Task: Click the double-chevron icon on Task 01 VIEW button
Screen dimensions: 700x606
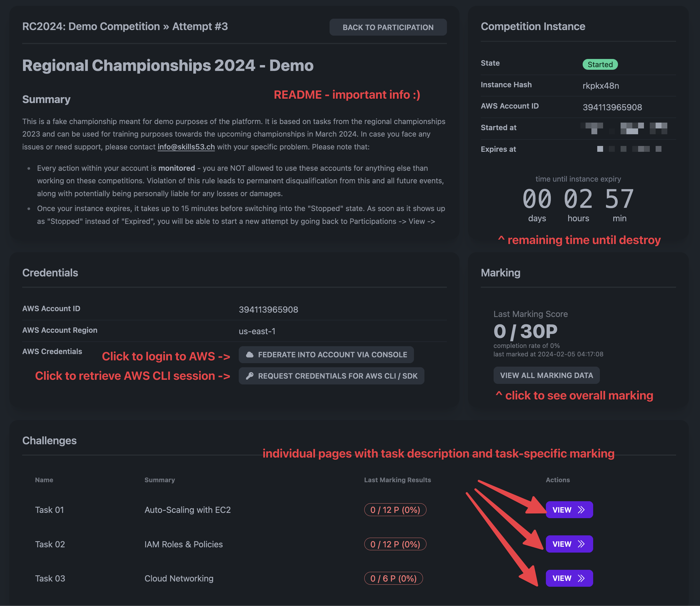Action: 581,510
